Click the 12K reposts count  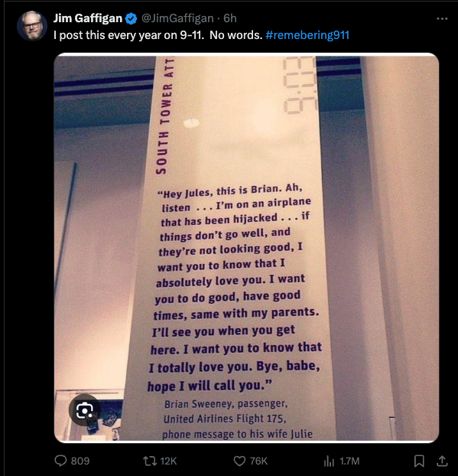pos(168,461)
